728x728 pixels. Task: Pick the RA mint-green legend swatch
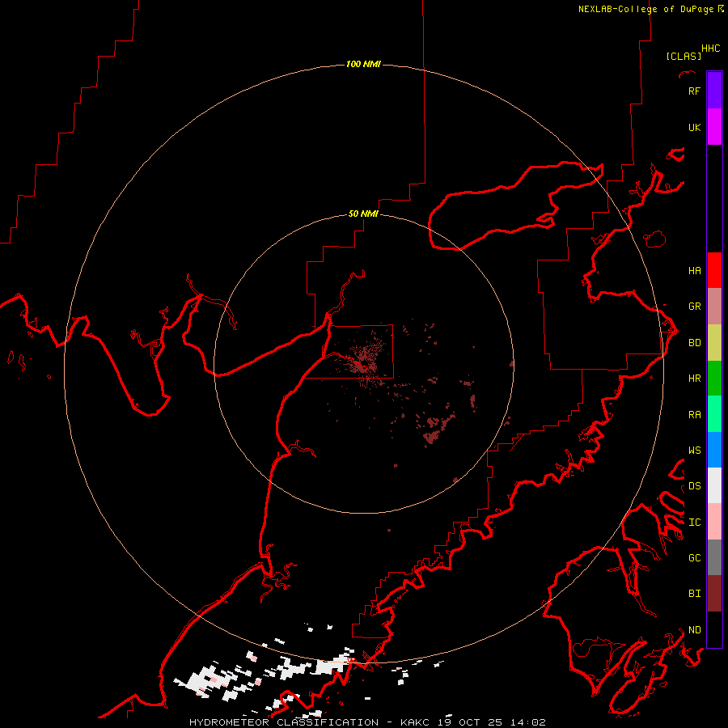pyautogui.click(x=714, y=414)
